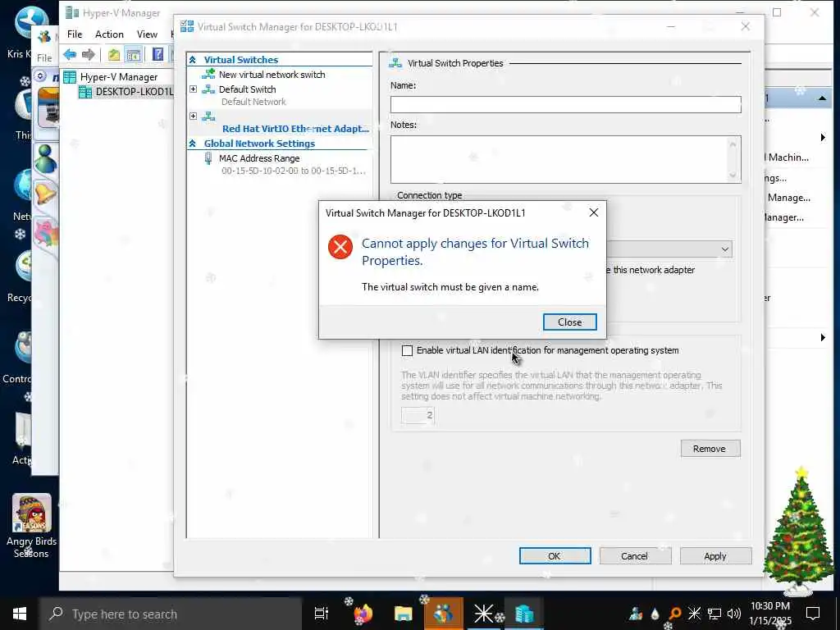
Task: Click New virtual network switch icon
Action: click(x=208, y=74)
